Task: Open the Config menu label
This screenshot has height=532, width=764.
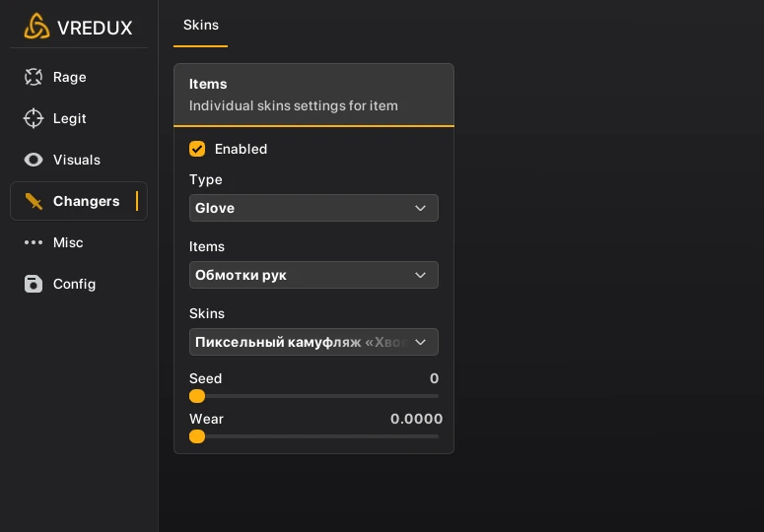Action: tap(75, 284)
